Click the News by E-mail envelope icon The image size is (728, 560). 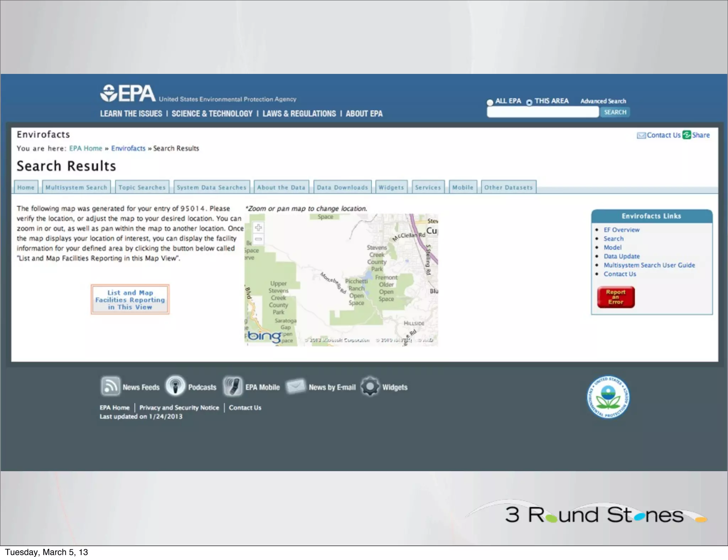[x=296, y=386]
